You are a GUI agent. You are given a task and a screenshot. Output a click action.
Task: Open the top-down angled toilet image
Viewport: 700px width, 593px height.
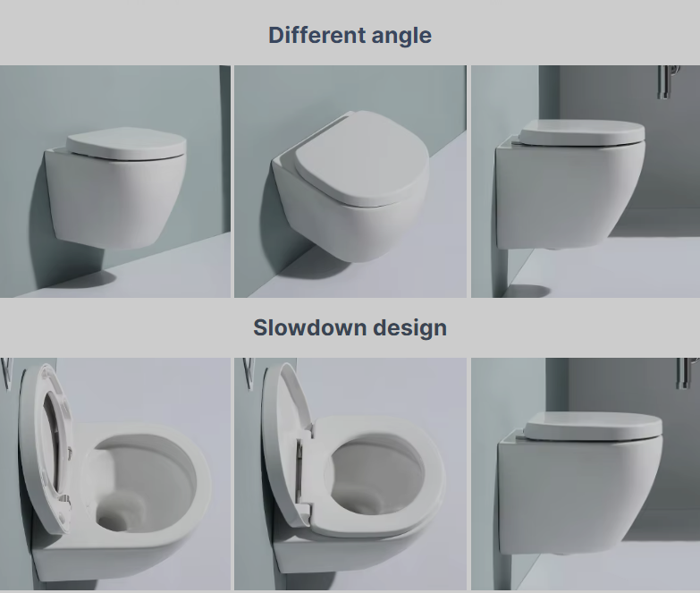(x=350, y=182)
